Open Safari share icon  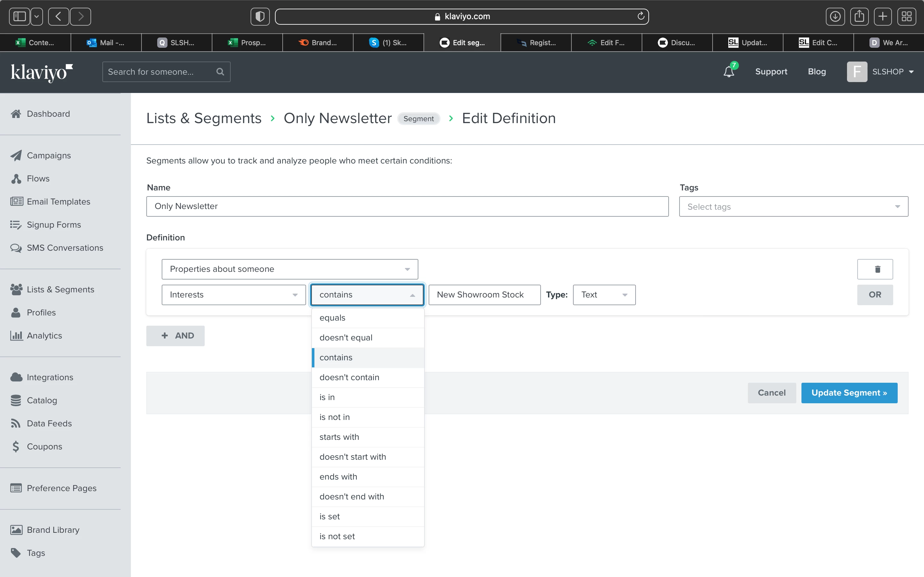pos(859,16)
